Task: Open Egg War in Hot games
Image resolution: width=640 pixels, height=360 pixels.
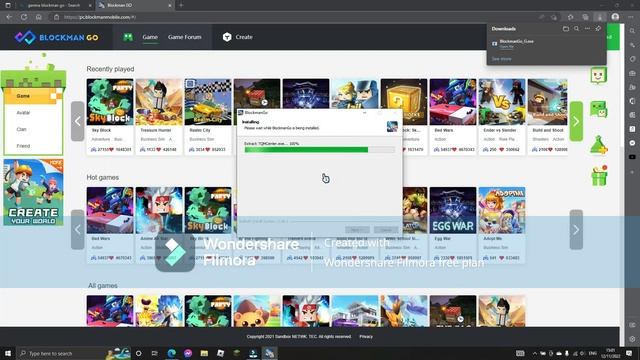Action: pyautogui.click(x=453, y=210)
